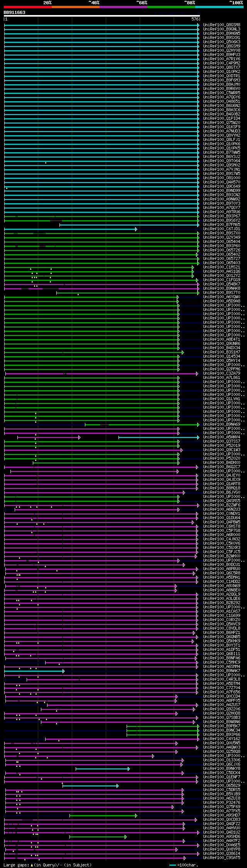Click the UniRef100_A7R1V6 entry
247x868 pixels.
point(222,59)
